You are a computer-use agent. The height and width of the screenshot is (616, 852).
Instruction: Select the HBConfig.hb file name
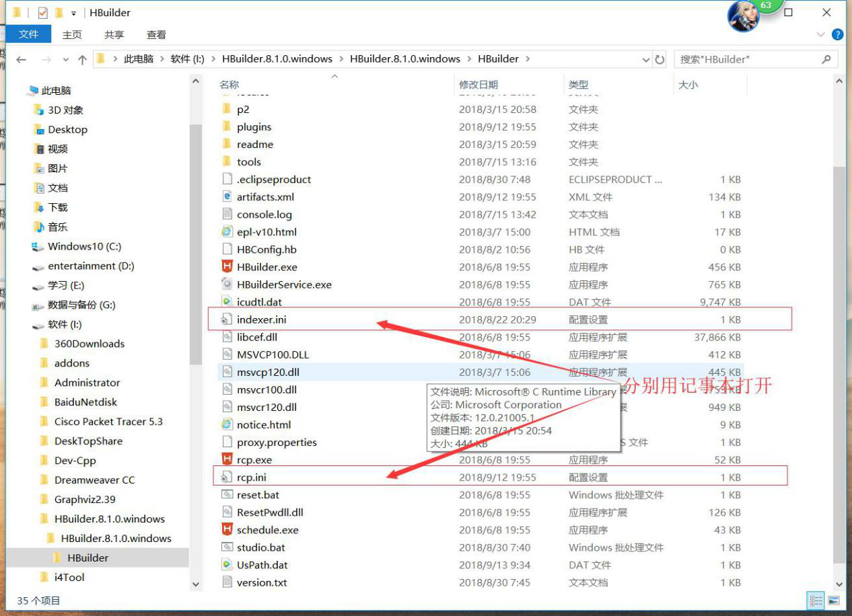pyautogui.click(x=267, y=249)
